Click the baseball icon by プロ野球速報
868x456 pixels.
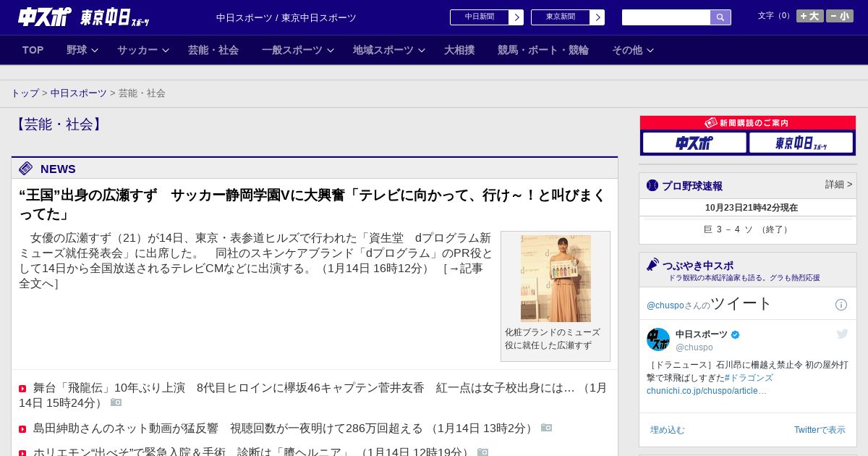tap(652, 185)
